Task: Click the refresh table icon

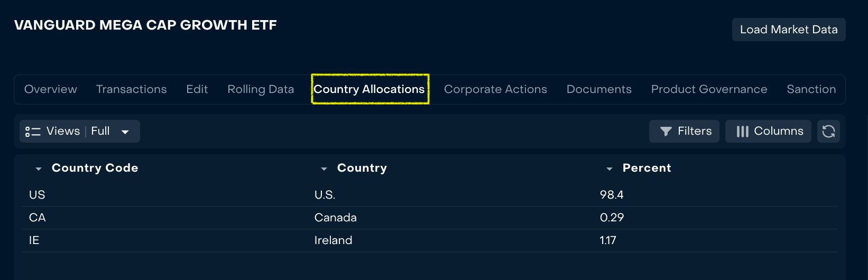Action: tap(828, 131)
